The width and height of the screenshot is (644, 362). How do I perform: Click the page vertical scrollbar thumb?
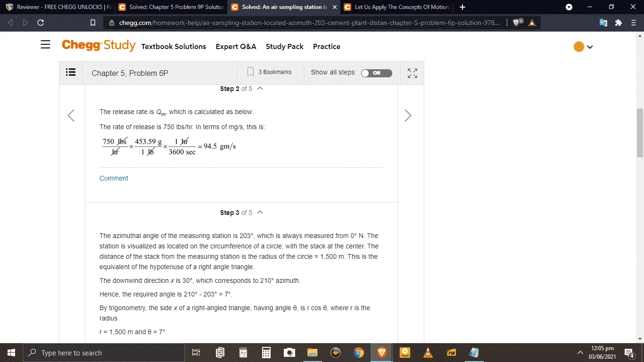pos(640,133)
